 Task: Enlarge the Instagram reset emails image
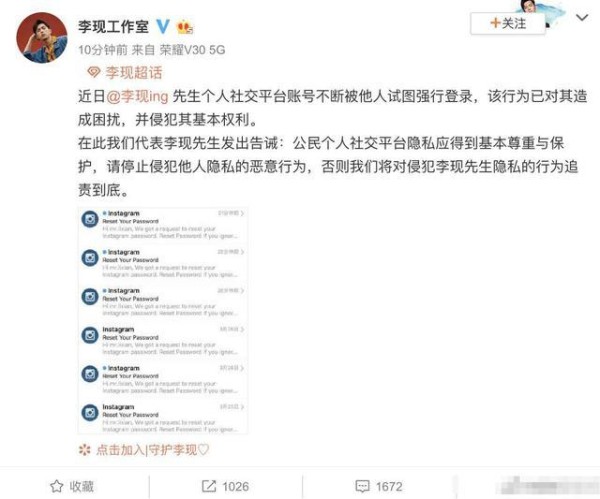tap(163, 320)
